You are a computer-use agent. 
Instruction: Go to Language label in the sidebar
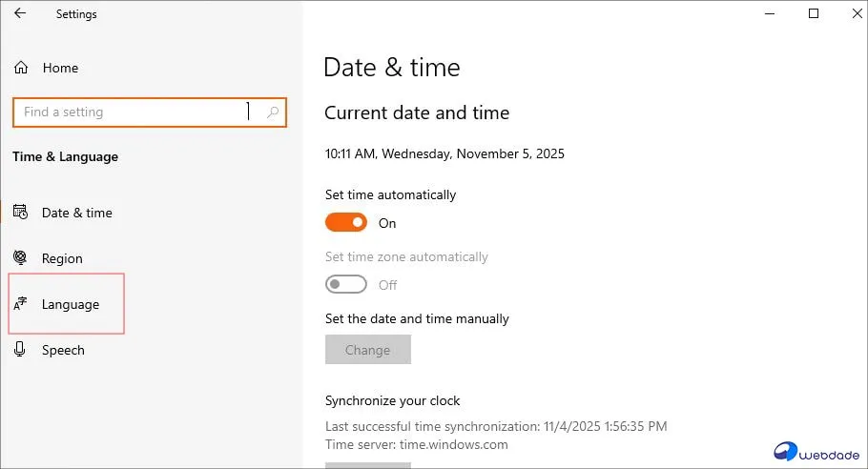[71, 304]
